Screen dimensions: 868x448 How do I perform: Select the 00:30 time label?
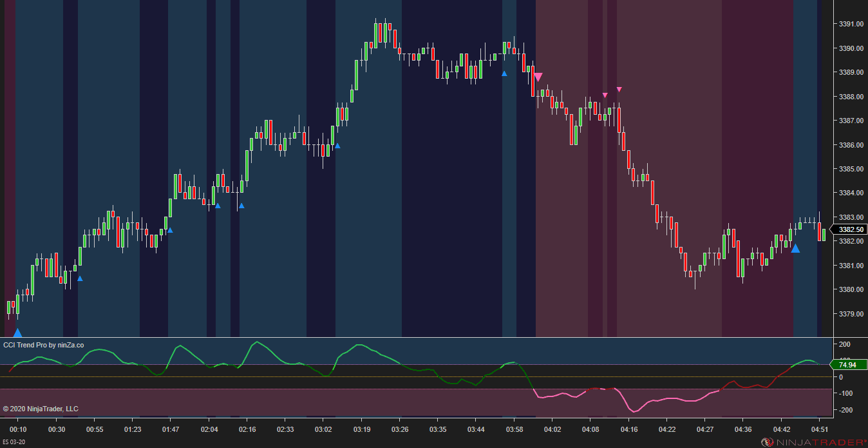tap(57, 429)
